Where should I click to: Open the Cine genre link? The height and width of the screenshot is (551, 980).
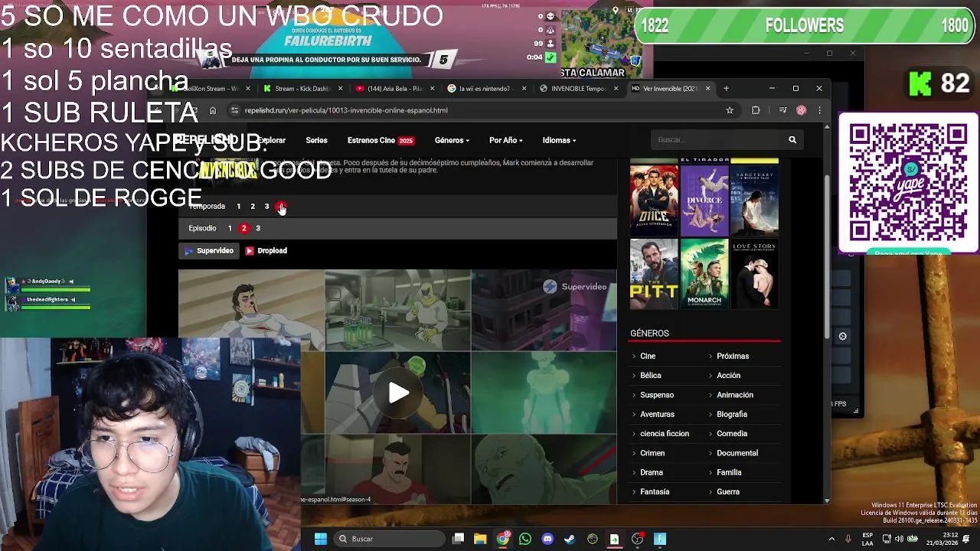[648, 356]
